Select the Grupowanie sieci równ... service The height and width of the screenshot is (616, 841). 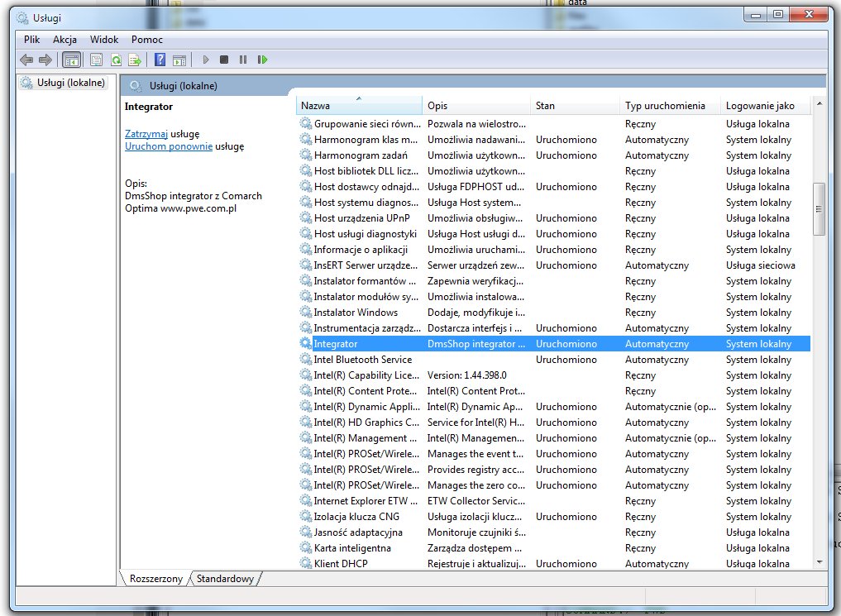click(x=555, y=123)
